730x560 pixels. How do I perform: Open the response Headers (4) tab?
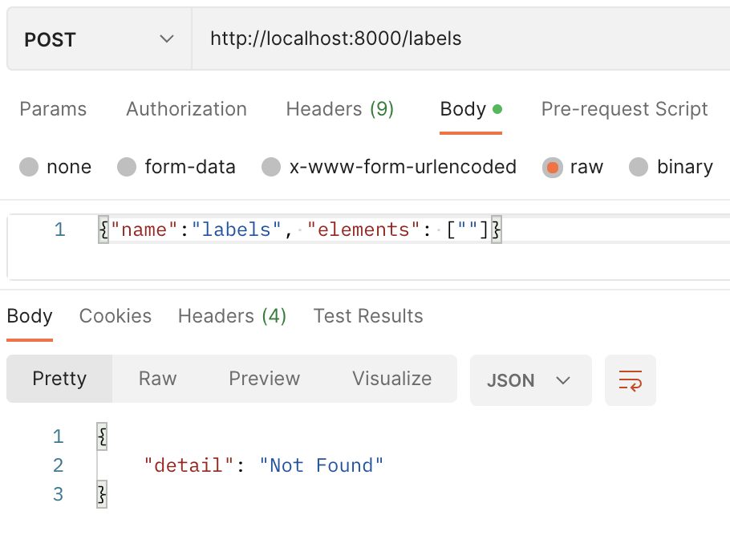tap(231, 316)
